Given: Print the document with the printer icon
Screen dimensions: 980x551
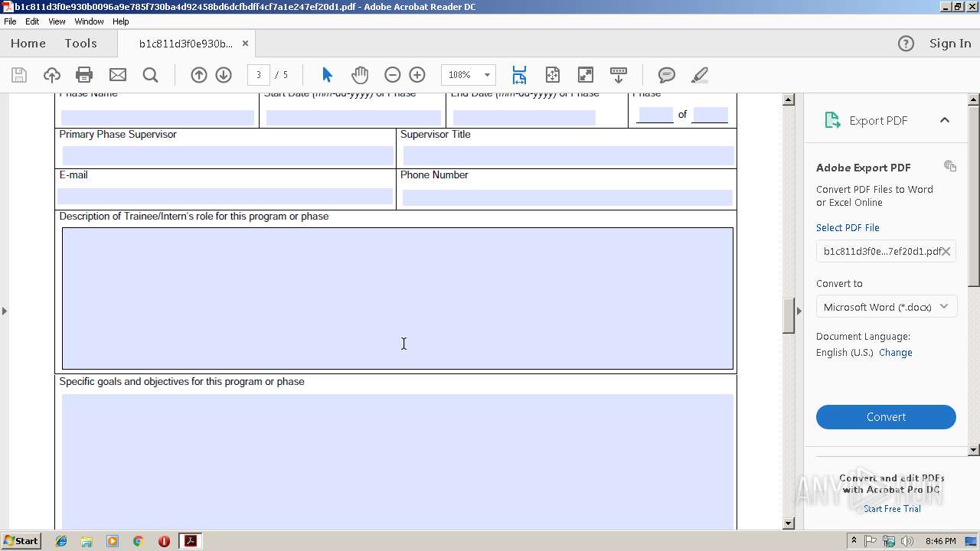Looking at the screenshot, I should pos(84,75).
